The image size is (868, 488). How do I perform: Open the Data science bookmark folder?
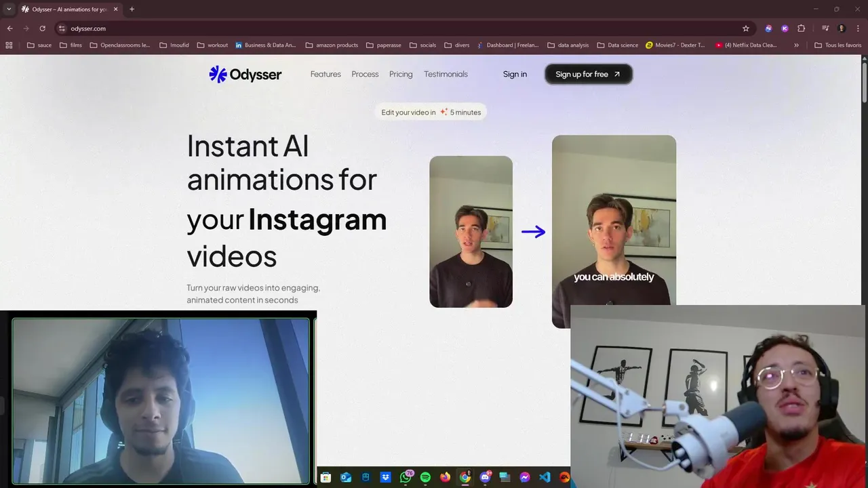pyautogui.click(x=618, y=45)
